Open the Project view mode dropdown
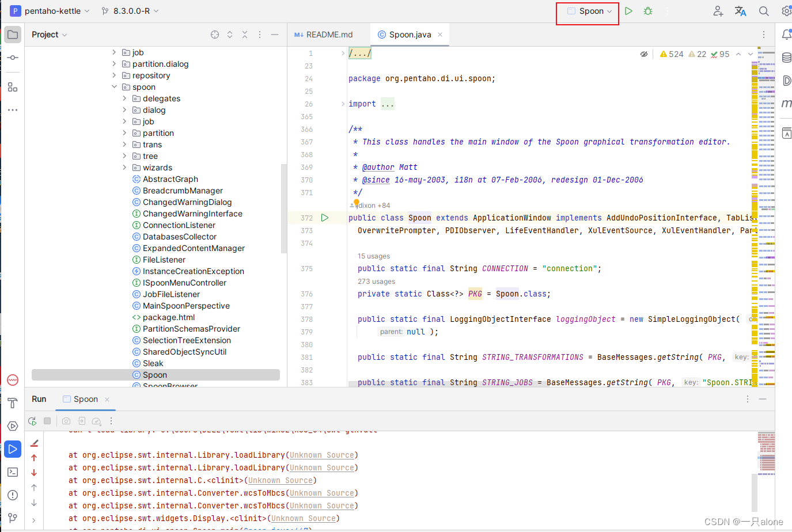The image size is (792, 532). click(x=50, y=35)
